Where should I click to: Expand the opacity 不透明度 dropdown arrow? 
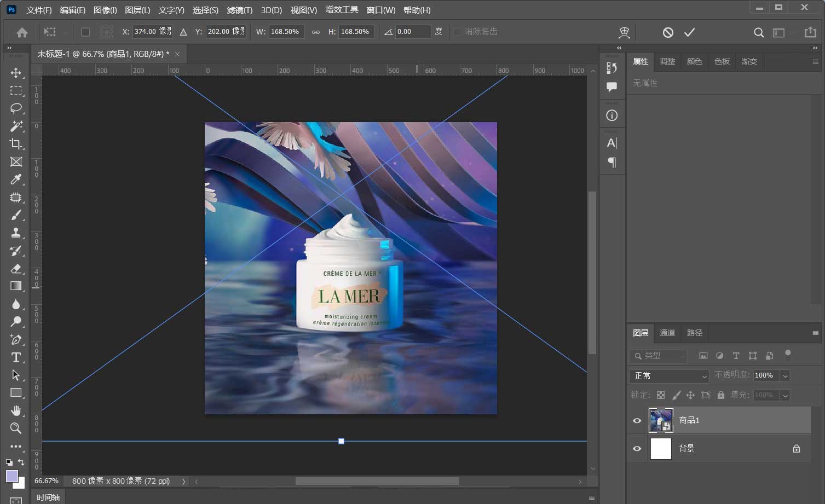click(x=785, y=376)
